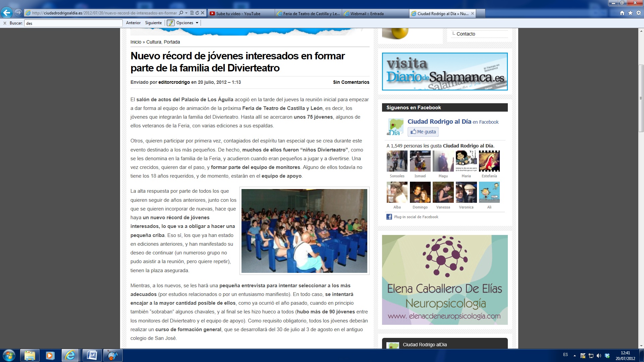
Task: Toggle the highlight matches pencil icon
Action: tap(171, 23)
